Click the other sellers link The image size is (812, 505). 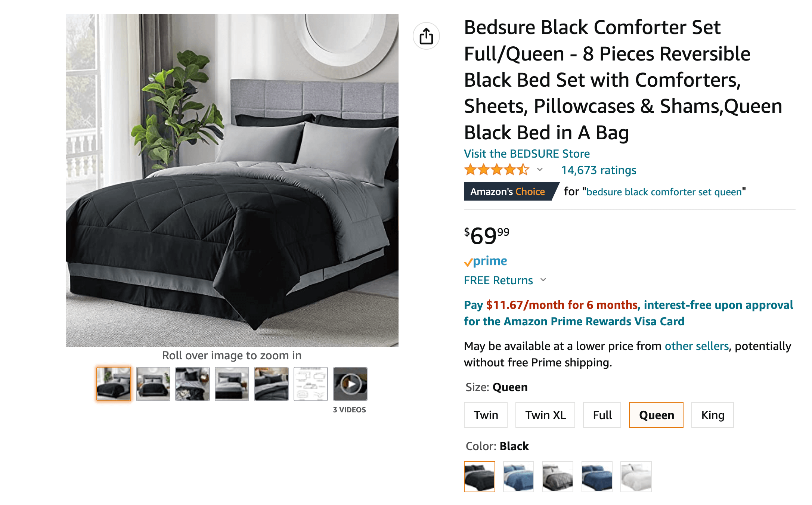click(696, 346)
